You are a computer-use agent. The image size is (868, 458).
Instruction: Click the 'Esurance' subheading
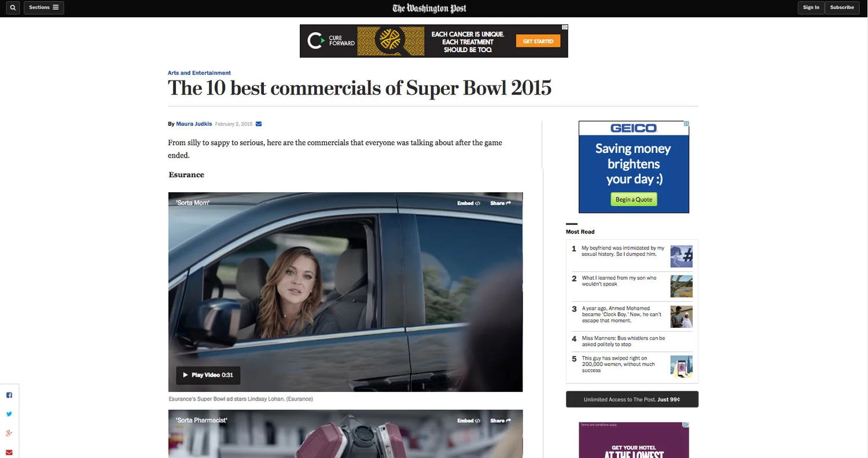coord(186,174)
